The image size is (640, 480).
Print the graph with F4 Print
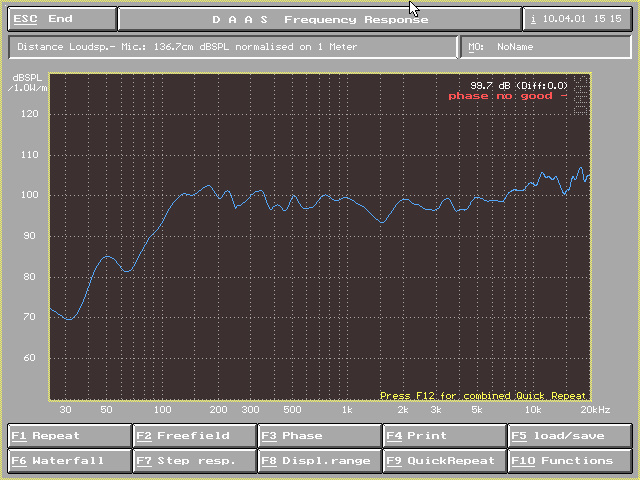(x=444, y=435)
